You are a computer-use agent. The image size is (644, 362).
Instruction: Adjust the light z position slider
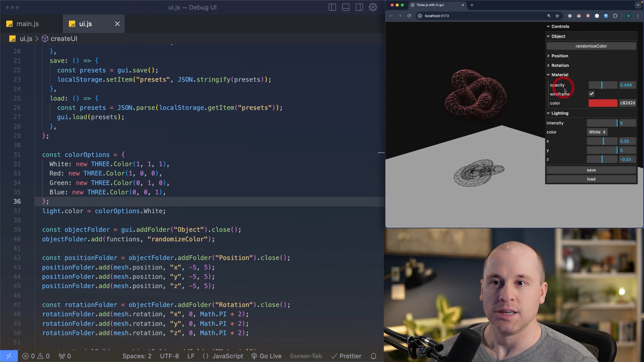point(602,160)
